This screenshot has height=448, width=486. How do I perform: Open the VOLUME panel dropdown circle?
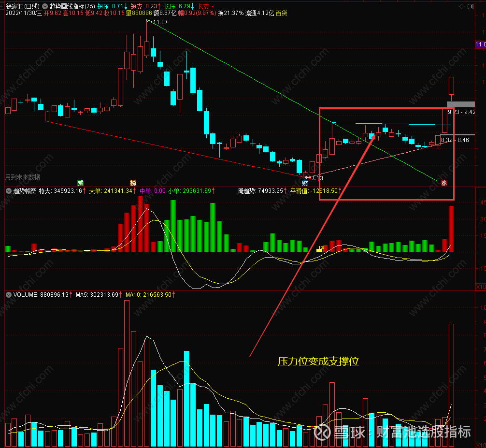(9, 294)
